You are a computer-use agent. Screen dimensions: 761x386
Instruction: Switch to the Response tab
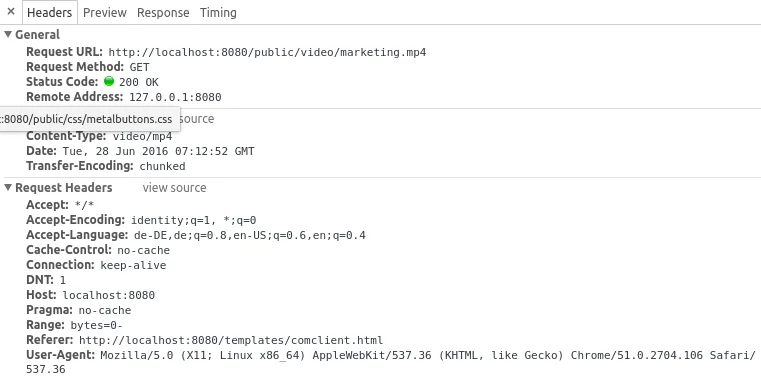click(x=163, y=13)
